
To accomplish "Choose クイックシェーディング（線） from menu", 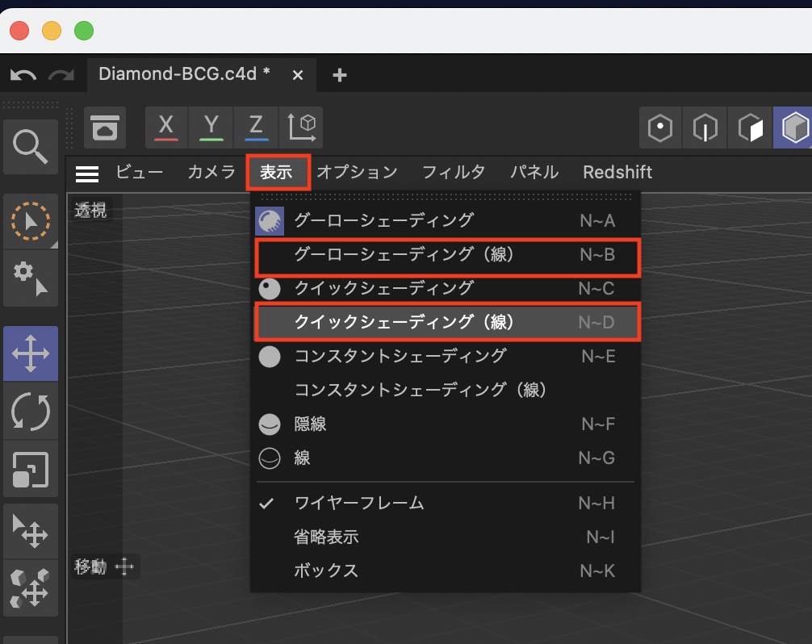I will click(404, 322).
